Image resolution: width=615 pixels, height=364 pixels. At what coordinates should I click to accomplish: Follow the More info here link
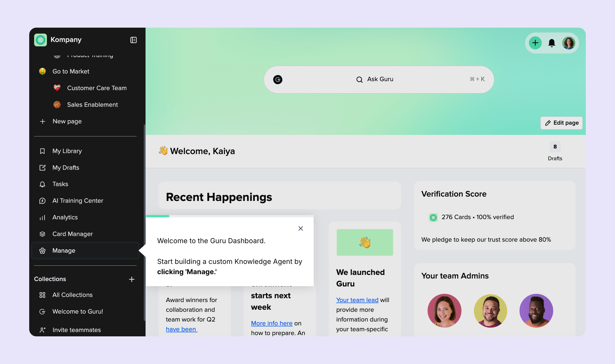(271, 323)
